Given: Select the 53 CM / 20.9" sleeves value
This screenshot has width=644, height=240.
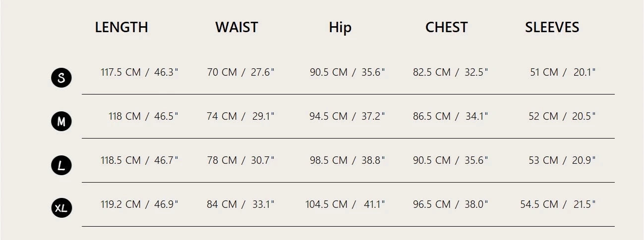Looking at the screenshot, I should [562, 160].
